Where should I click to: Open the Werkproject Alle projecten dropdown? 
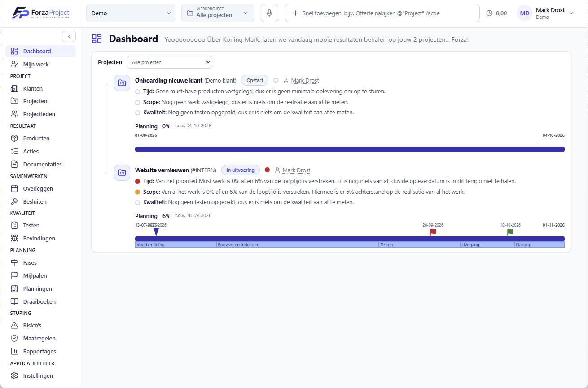click(x=218, y=13)
